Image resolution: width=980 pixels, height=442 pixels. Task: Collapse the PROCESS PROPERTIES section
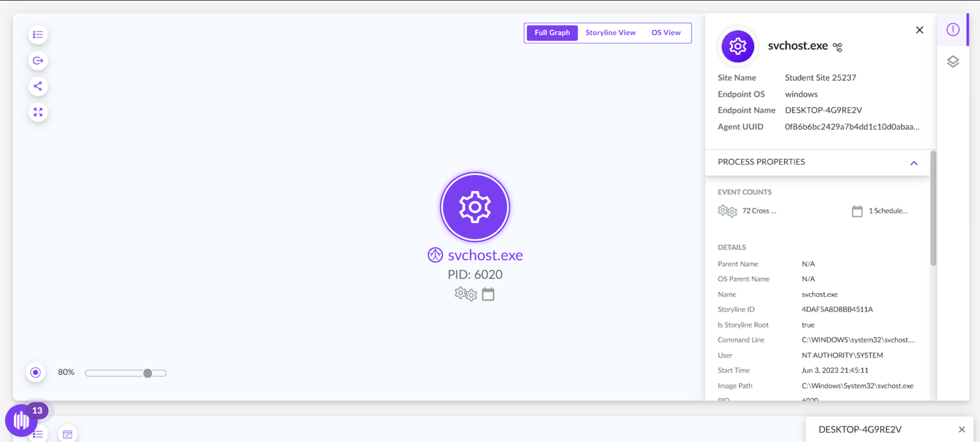click(x=914, y=163)
